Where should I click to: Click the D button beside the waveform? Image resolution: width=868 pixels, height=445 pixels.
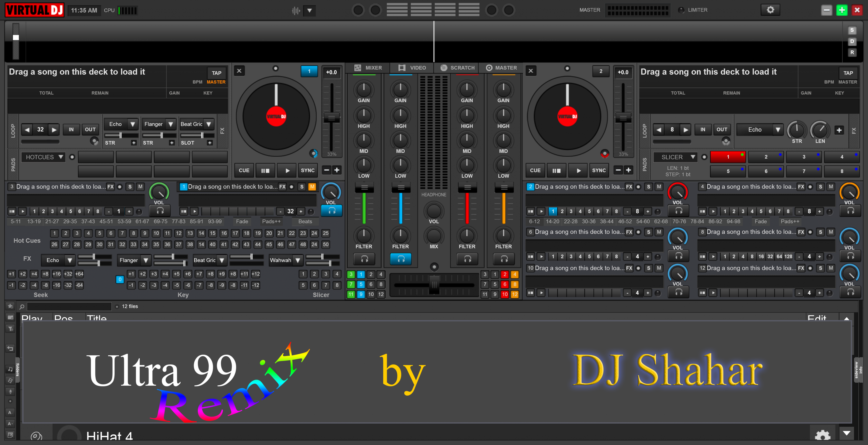click(852, 41)
